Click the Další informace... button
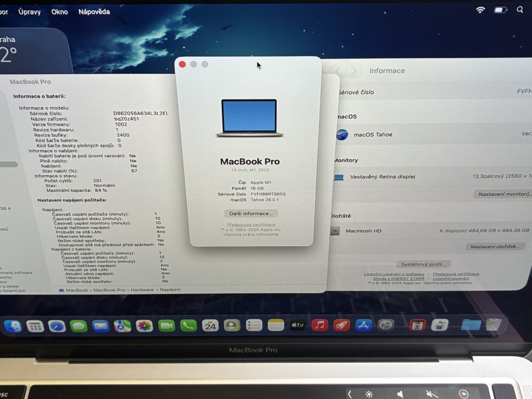 tap(251, 214)
